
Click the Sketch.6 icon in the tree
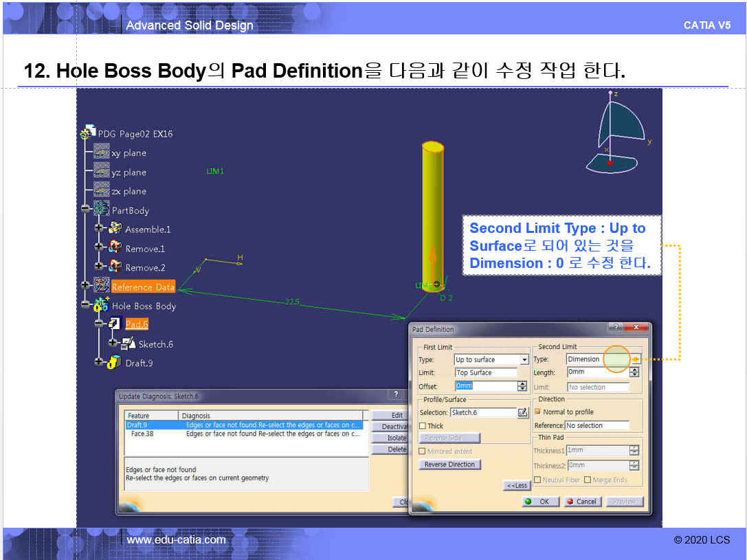point(128,344)
